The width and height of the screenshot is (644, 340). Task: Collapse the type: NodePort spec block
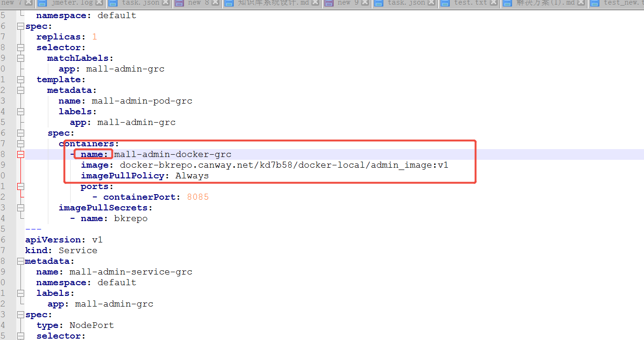coord(20,315)
